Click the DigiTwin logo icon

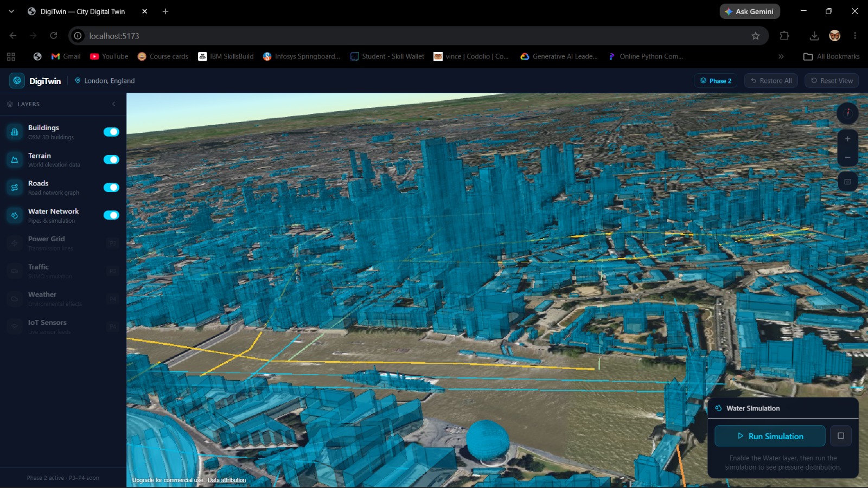tap(17, 81)
